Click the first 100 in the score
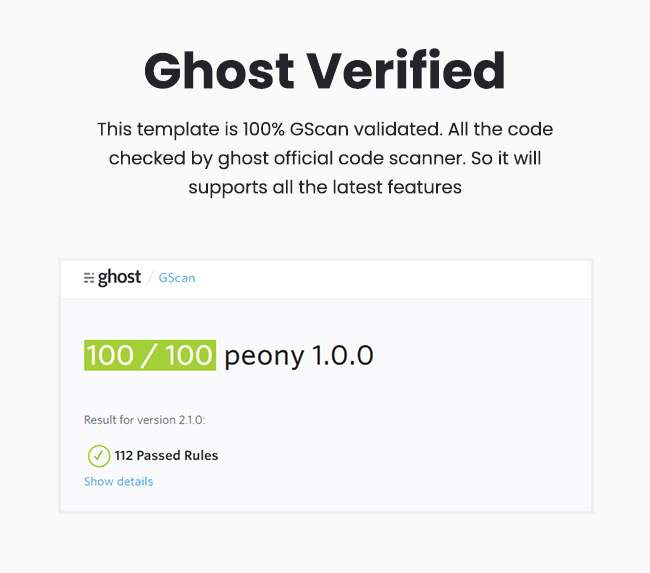 tap(110, 356)
